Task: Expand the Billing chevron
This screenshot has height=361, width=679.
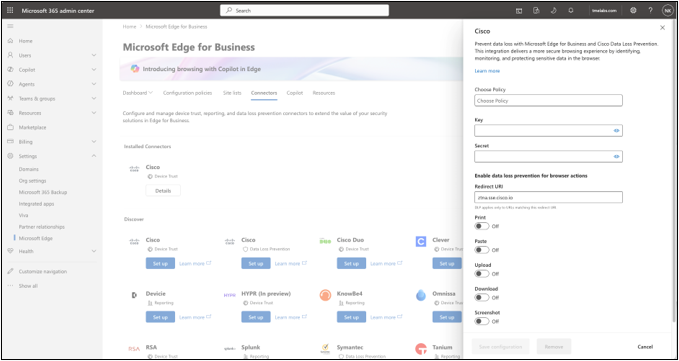Action: [94, 142]
